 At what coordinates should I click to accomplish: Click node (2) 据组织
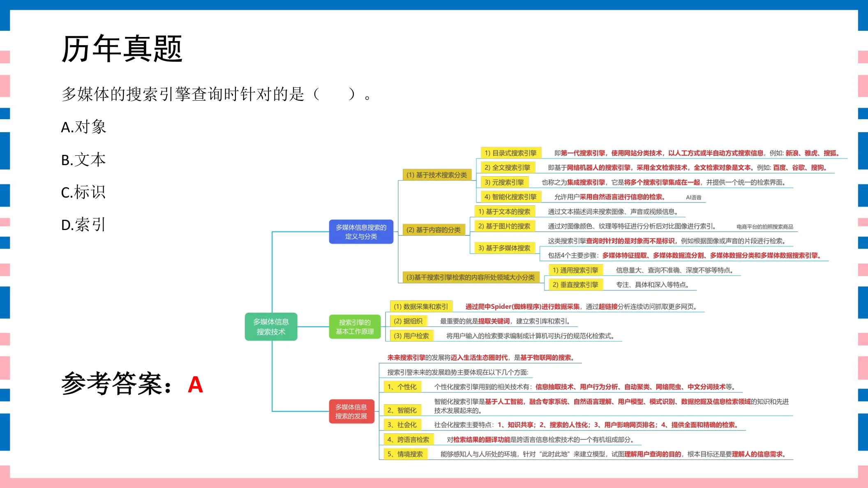[408, 321]
